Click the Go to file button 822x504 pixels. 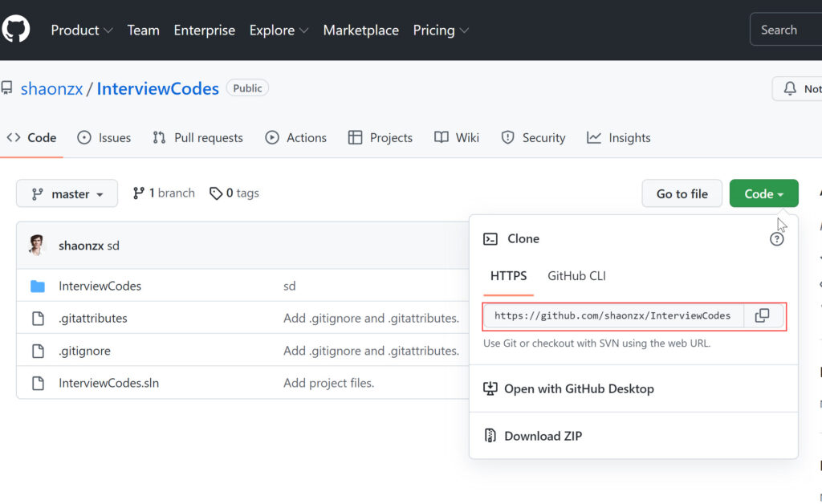click(682, 193)
